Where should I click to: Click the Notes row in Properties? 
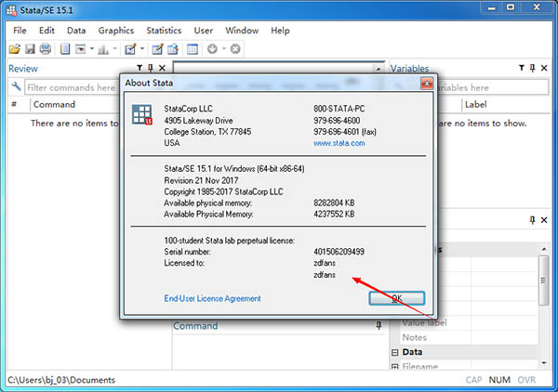click(x=468, y=337)
